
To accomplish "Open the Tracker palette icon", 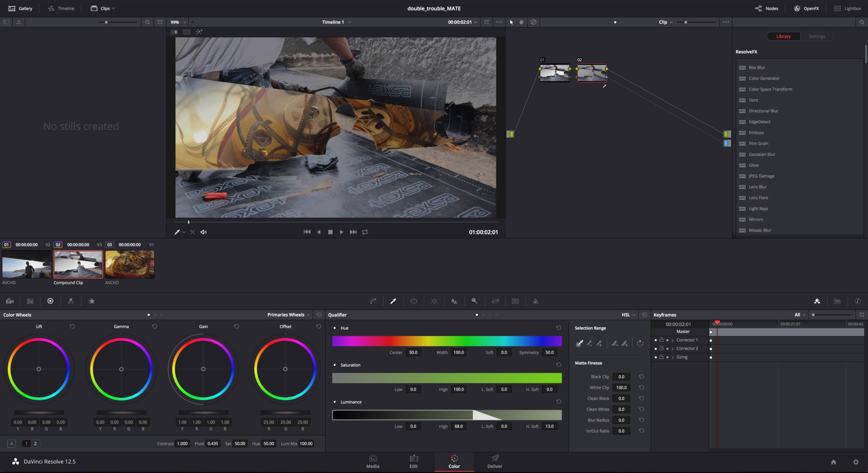I will click(x=434, y=301).
